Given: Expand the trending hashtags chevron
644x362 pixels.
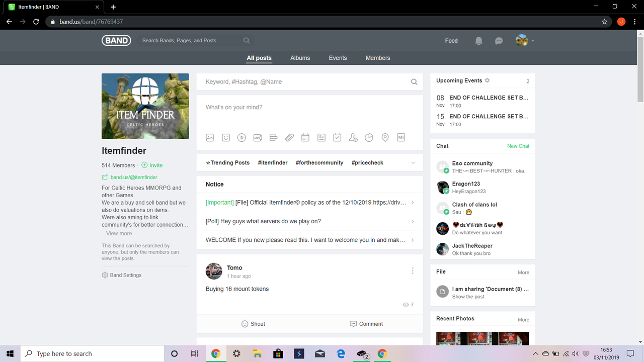Looking at the screenshot, I should click(414, 163).
